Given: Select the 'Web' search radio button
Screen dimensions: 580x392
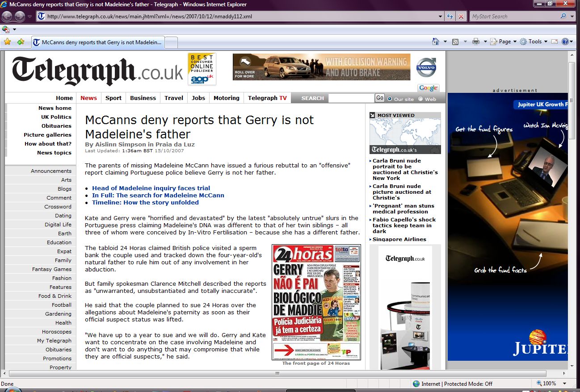Looking at the screenshot, I should pyautogui.click(x=420, y=99).
